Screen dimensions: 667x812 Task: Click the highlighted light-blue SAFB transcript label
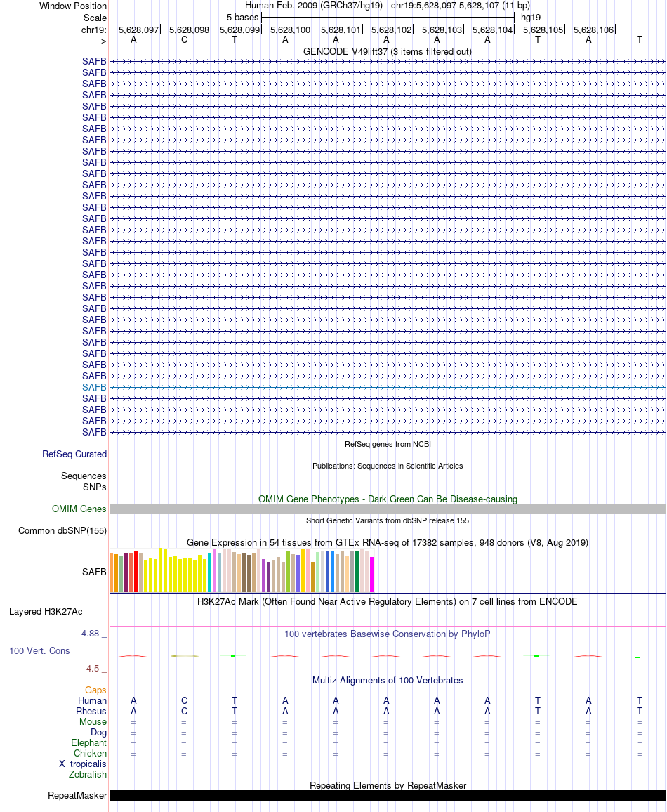(93, 387)
